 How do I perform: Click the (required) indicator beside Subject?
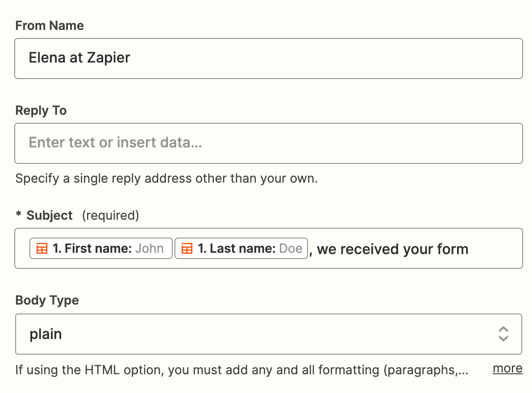(x=110, y=216)
